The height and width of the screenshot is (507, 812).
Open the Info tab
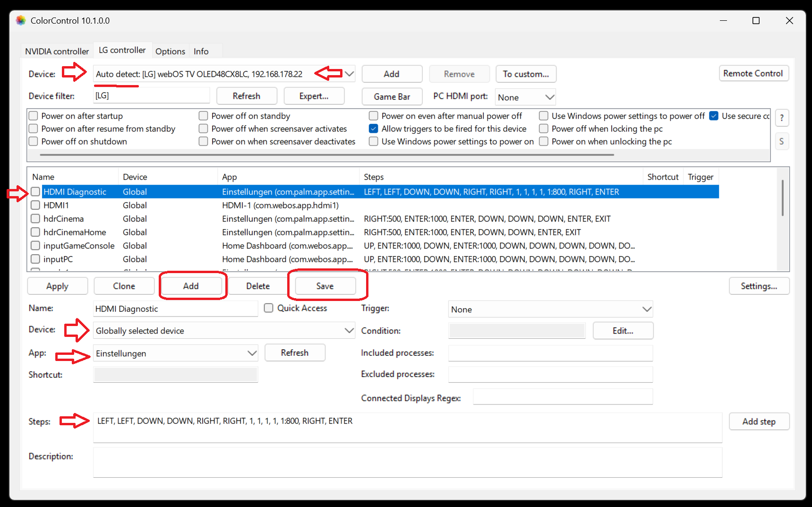201,51
